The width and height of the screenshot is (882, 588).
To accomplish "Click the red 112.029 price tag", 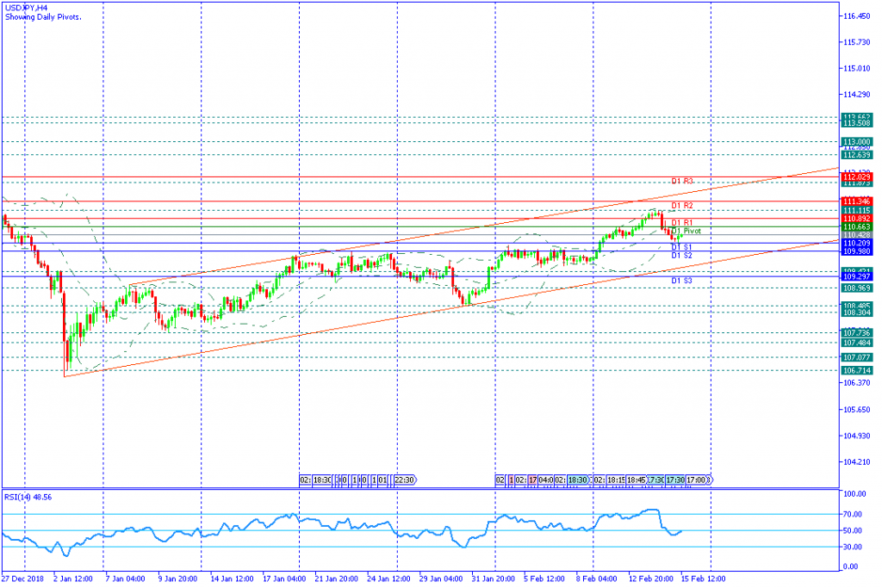I will pos(857,176).
